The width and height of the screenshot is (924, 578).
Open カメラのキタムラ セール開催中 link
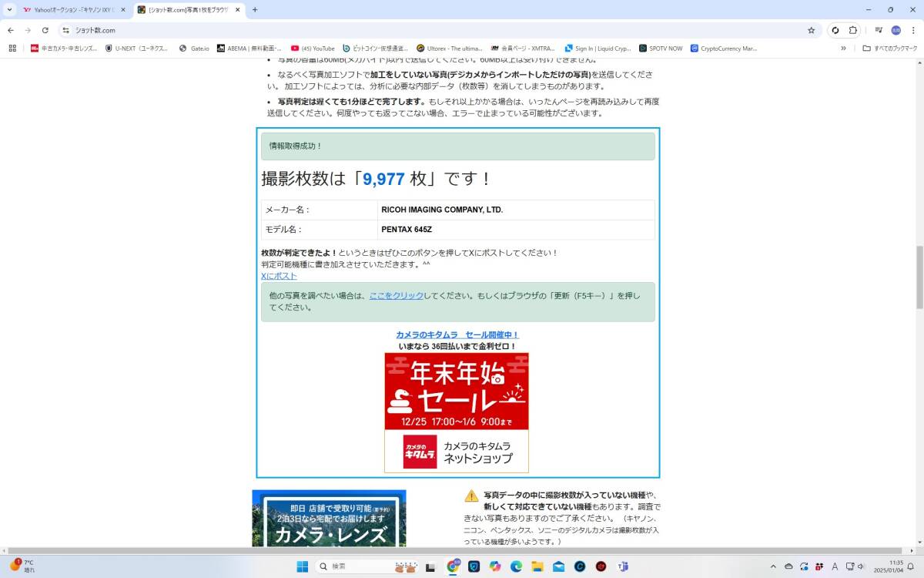tap(457, 334)
